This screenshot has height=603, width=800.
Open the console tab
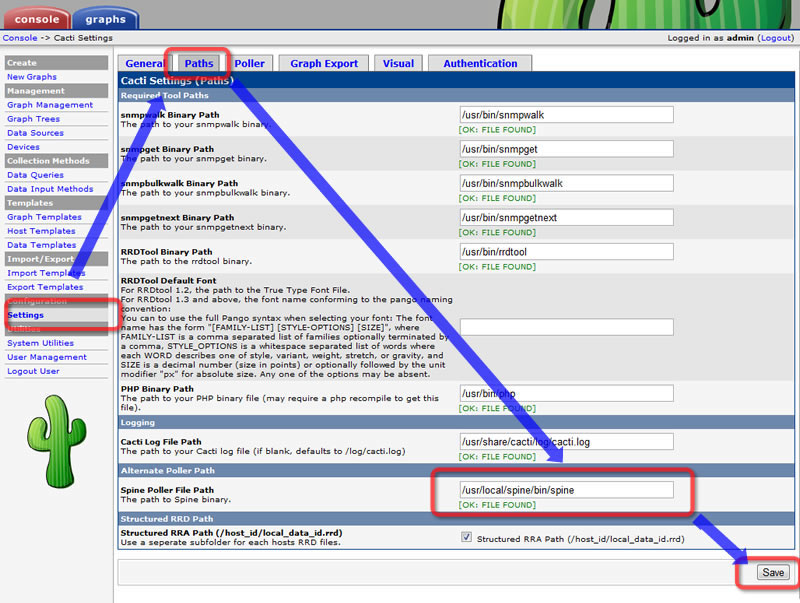[x=36, y=19]
